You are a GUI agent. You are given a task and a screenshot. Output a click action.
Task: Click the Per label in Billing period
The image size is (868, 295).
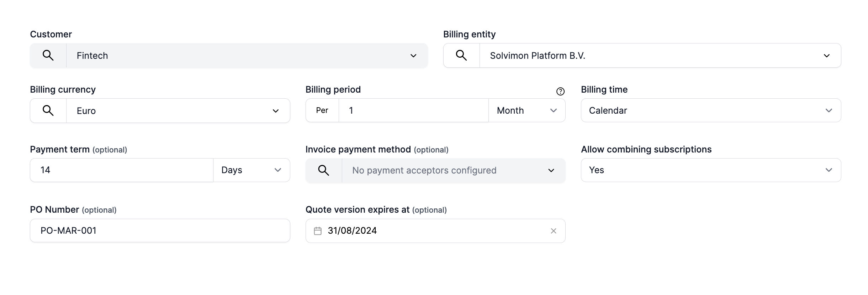[322, 110]
